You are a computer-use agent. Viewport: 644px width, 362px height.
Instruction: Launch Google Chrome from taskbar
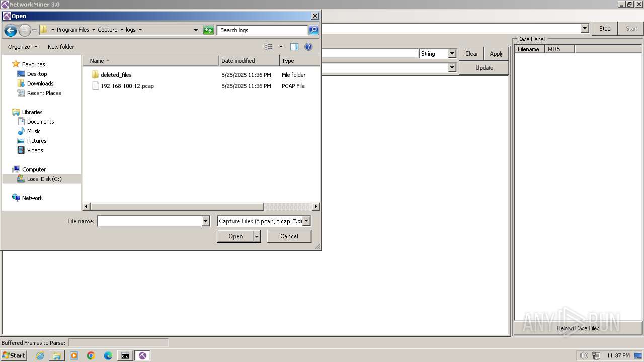coord(91,355)
